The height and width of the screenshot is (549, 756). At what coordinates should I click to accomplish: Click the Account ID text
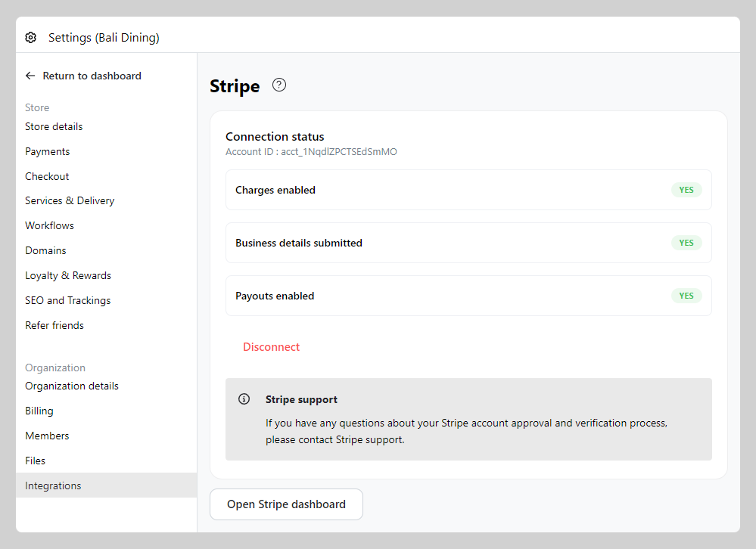312,152
